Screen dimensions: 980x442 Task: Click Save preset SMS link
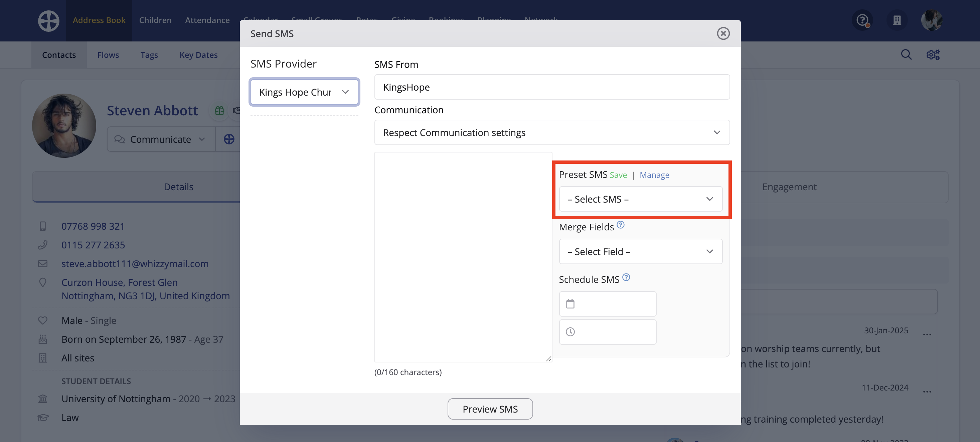coord(618,175)
